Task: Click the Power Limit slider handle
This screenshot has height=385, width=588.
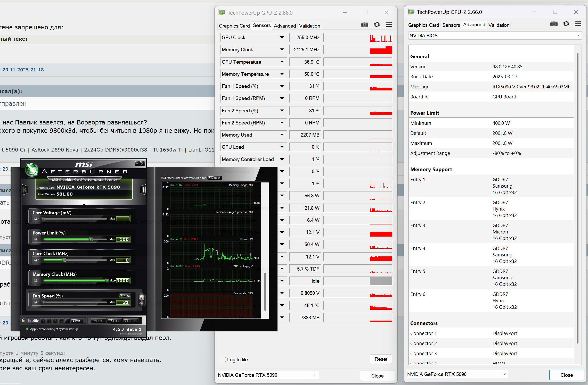Action: coord(91,239)
